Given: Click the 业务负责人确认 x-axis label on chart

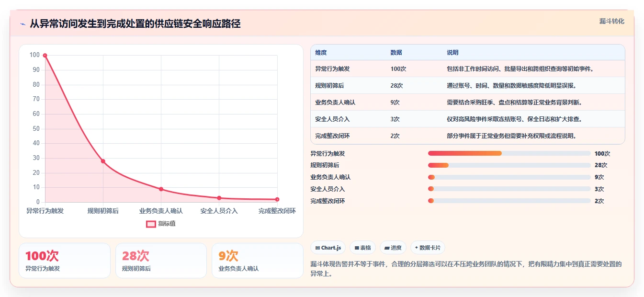Looking at the screenshot, I should pyautogui.click(x=161, y=211).
